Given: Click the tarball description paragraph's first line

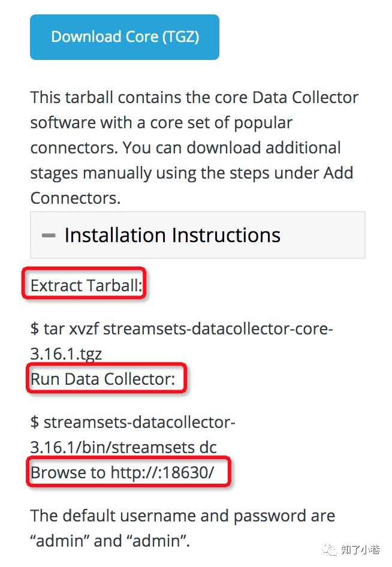Looking at the screenshot, I should tap(194, 98).
